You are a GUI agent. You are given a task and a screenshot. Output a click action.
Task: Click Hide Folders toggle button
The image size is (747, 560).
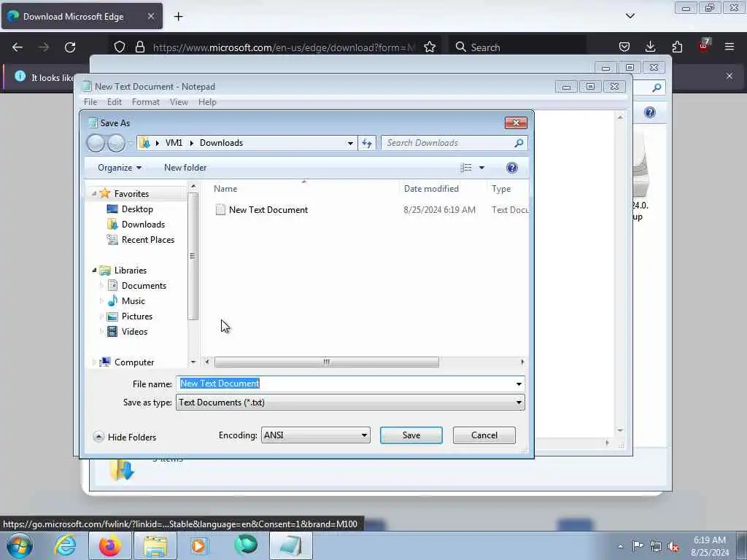[125, 437]
